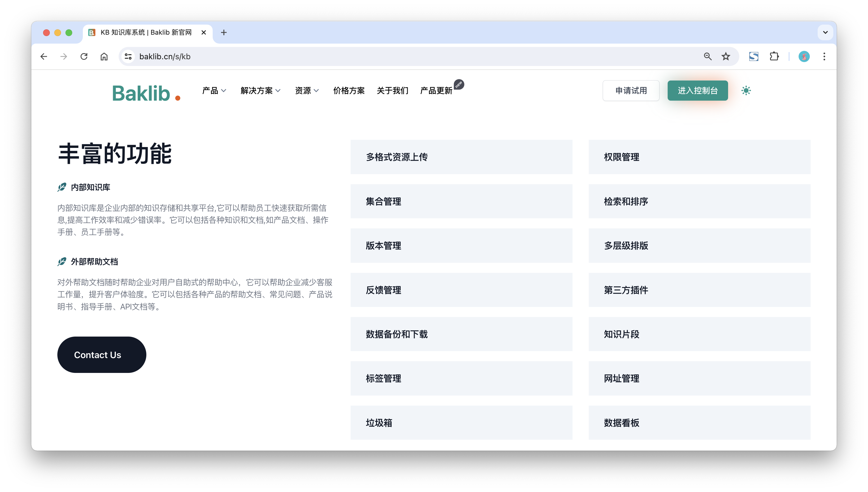This screenshot has width=868, height=492.
Task: Click the 申请试用 button
Action: 631,91
